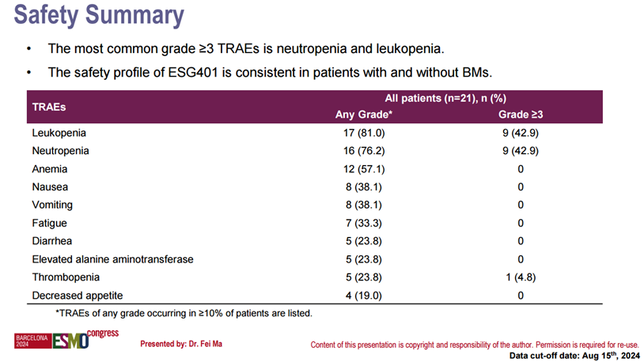Click the Leukopenia row label
This screenshot has width=644, height=362.
(59, 132)
